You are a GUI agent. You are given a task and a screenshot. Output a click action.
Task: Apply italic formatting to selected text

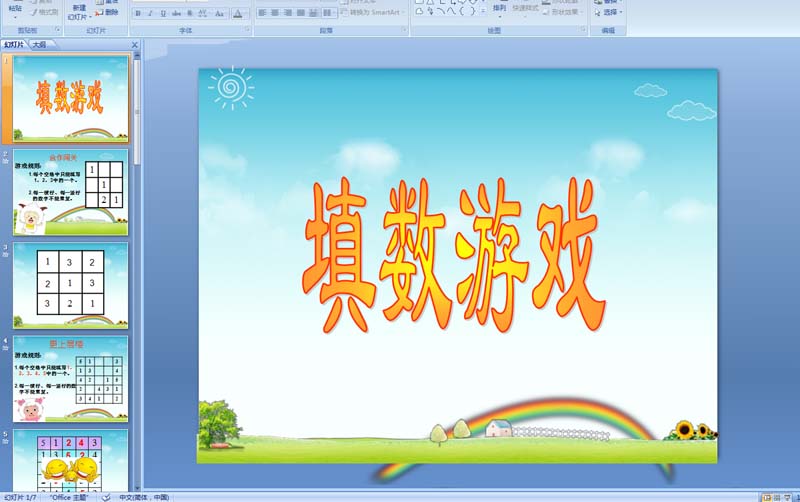(151, 14)
